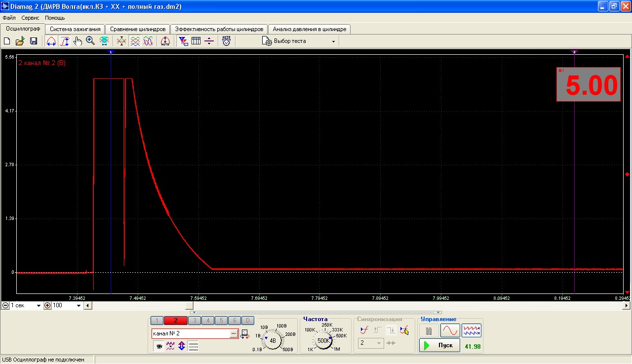Click the 500K frequency knob
Image resolution: width=632 pixels, height=364 pixels.
[323, 340]
